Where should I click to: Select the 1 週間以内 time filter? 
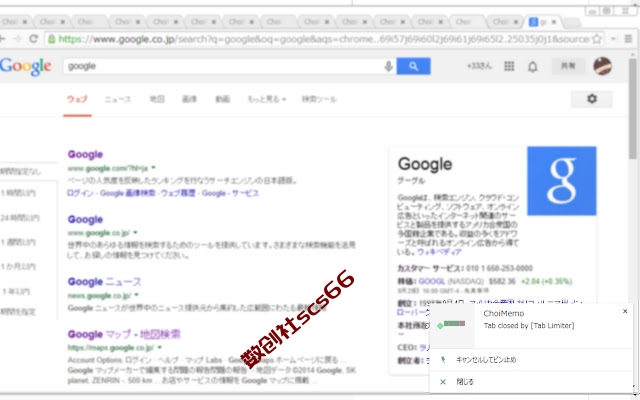(18, 242)
